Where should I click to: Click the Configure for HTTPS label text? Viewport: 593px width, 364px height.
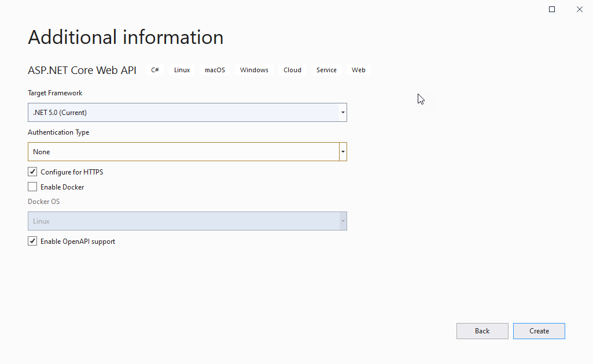[72, 172]
